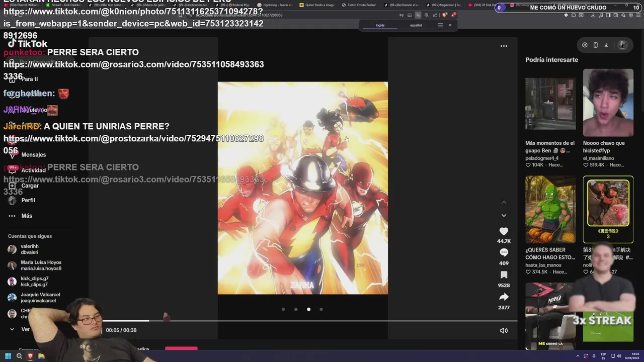Open the author link el_masimiliano
The width and height of the screenshot is (644, 362).
click(598, 158)
